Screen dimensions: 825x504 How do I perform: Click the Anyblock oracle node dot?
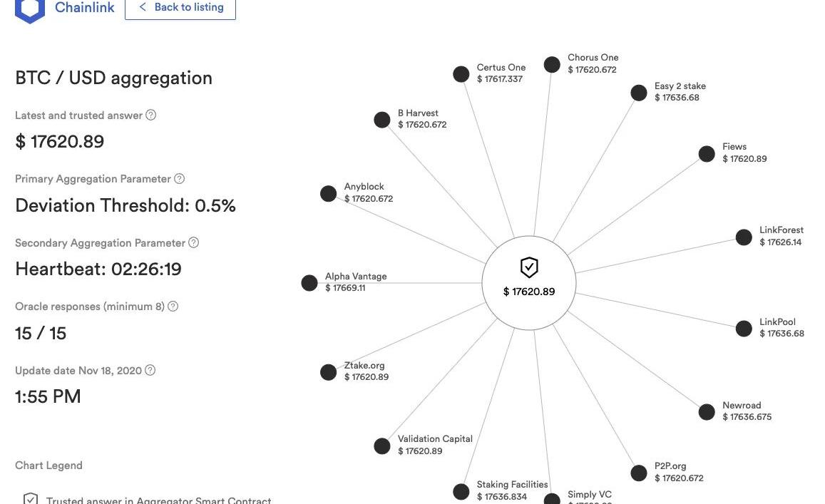(x=328, y=193)
